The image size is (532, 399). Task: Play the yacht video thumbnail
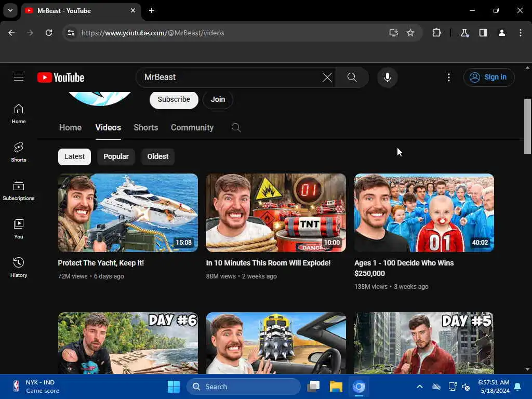[x=128, y=212]
